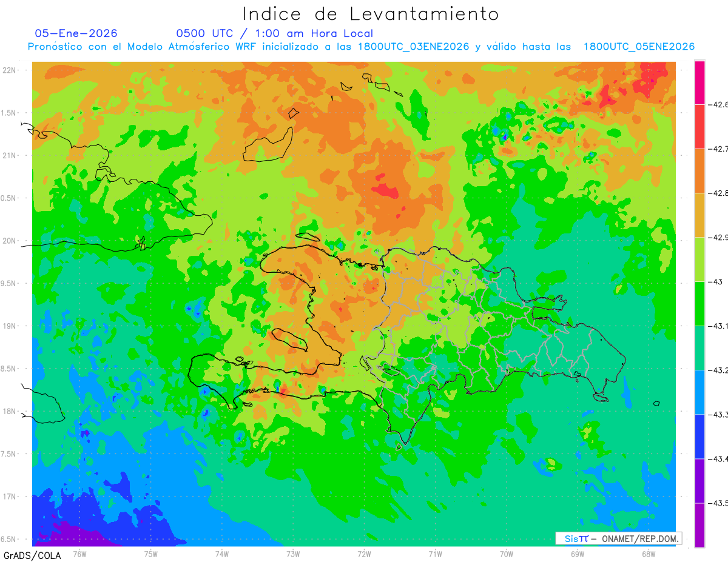Click the legend value '-43.1'
Image resolution: width=728 pixels, height=562 pixels.
point(718,326)
